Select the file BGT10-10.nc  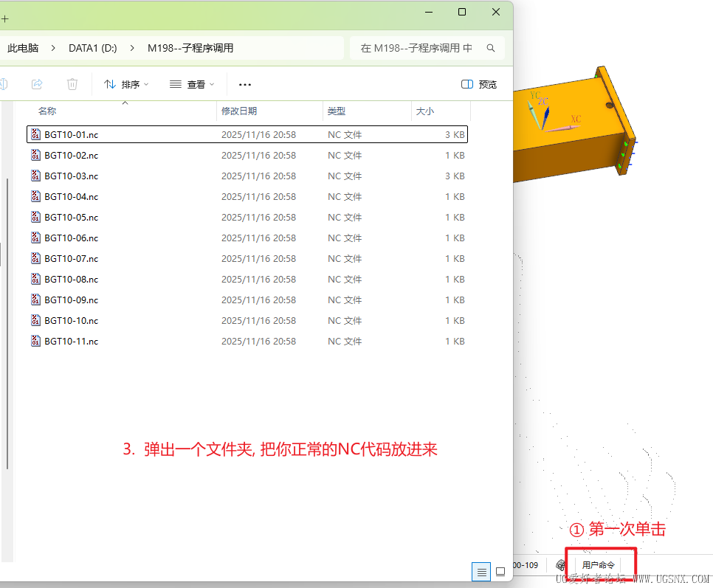click(247, 321)
